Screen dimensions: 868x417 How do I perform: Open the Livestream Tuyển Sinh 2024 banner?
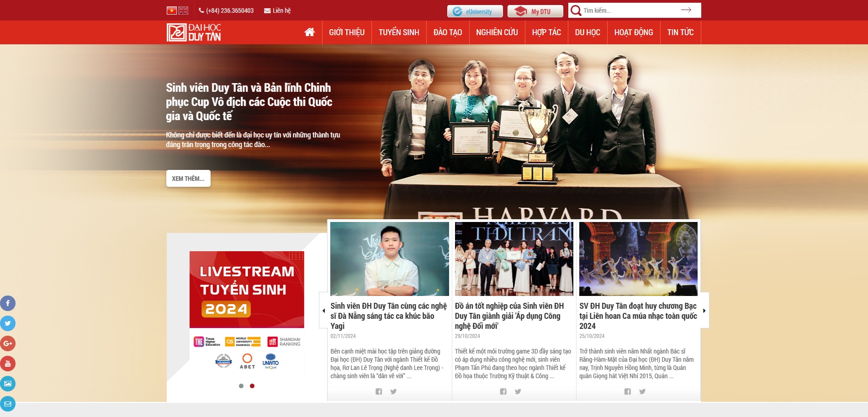[x=247, y=290]
